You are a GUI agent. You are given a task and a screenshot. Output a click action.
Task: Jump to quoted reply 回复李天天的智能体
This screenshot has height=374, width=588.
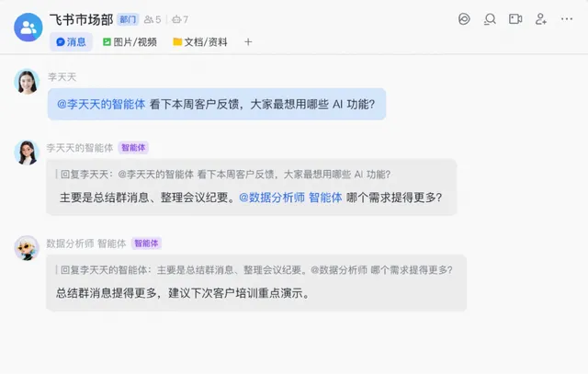point(254,270)
